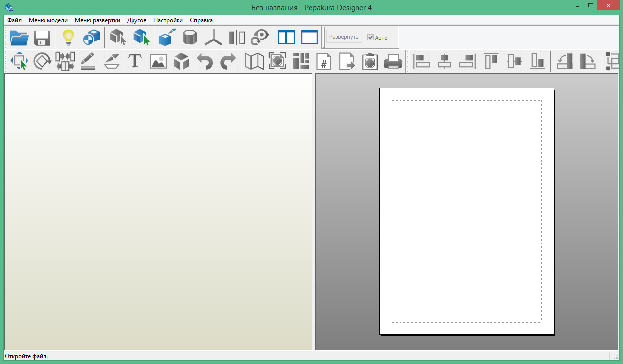The height and width of the screenshot is (364, 623).
Task: Select the Input Text tool icon
Action: (135, 61)
